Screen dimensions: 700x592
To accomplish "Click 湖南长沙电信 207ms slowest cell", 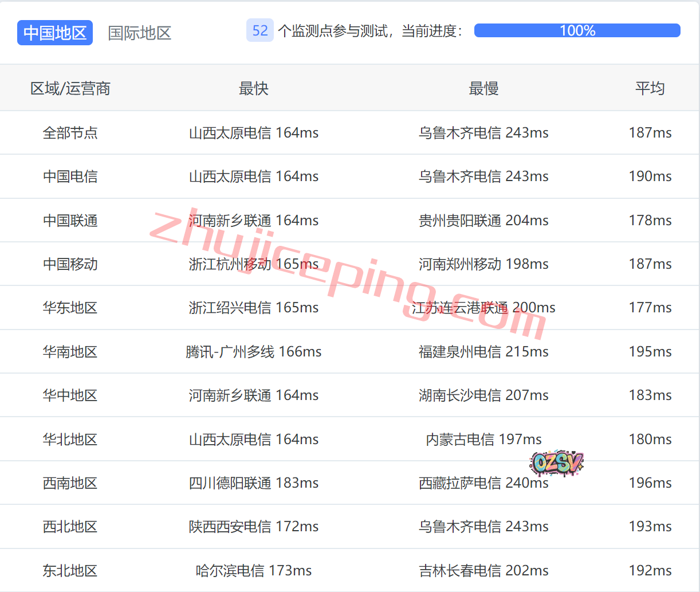I will (483, 395).
